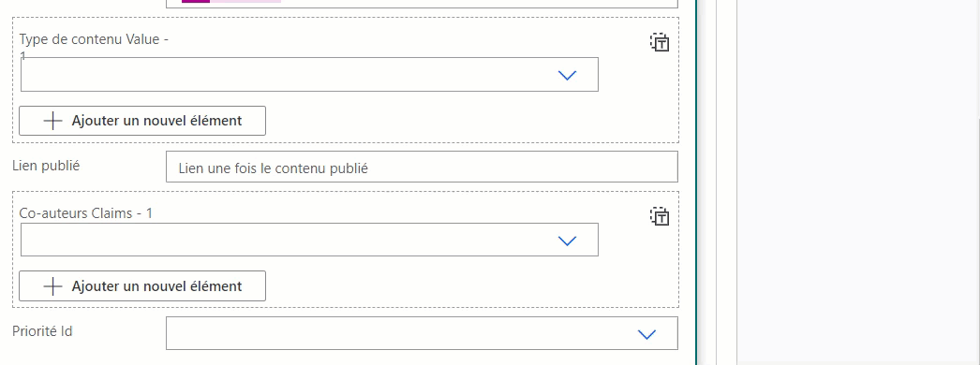Screen dimensions: 980x365
Task: Click the Priorité Id label
Action: point(42,331)
